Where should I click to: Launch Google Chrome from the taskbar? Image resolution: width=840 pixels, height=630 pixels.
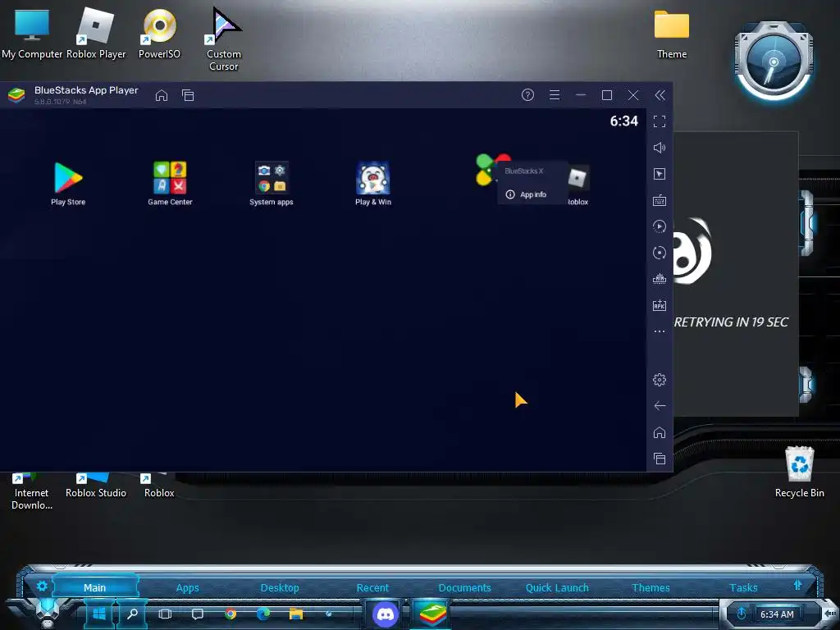[x=231, y=614]
